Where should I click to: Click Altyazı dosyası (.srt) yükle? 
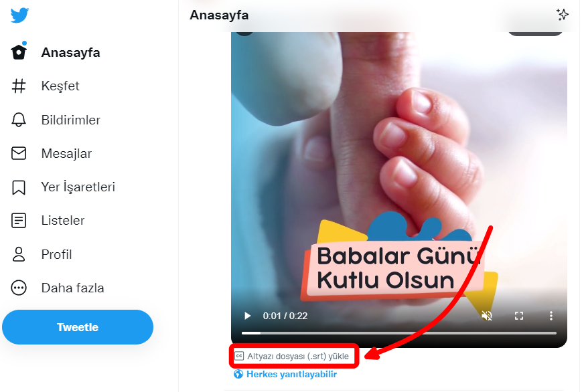(x=292, y=356)
